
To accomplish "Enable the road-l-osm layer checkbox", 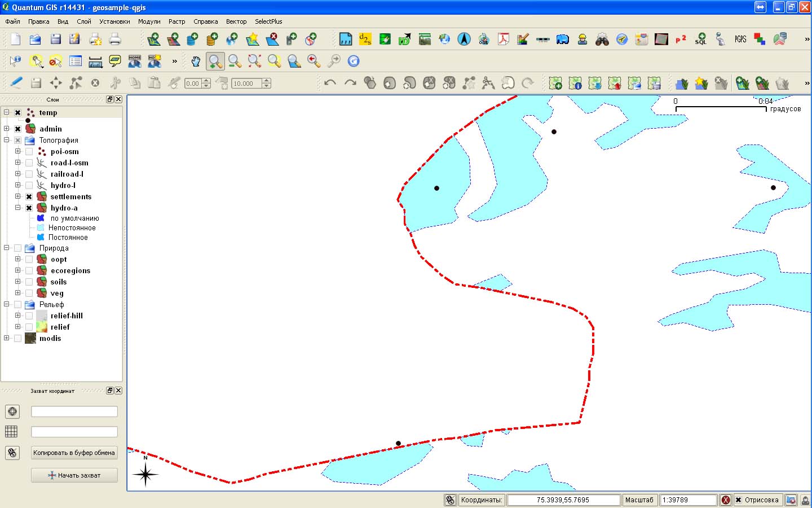I will pos(29,163).
